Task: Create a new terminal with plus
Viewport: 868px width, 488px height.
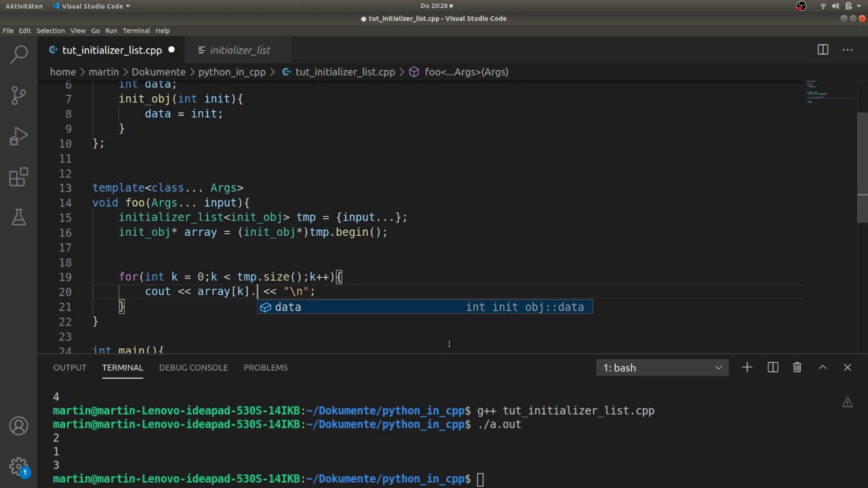Action: 747,367
